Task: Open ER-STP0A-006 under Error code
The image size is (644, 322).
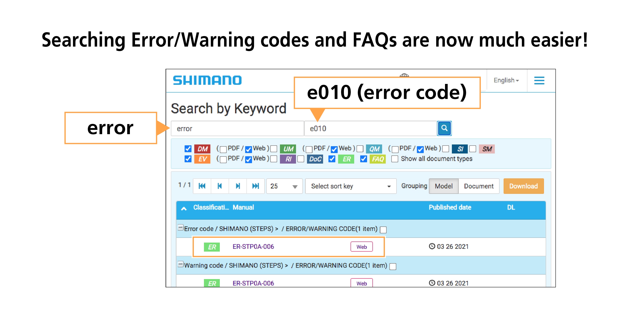Action: [x=253, y=246]
